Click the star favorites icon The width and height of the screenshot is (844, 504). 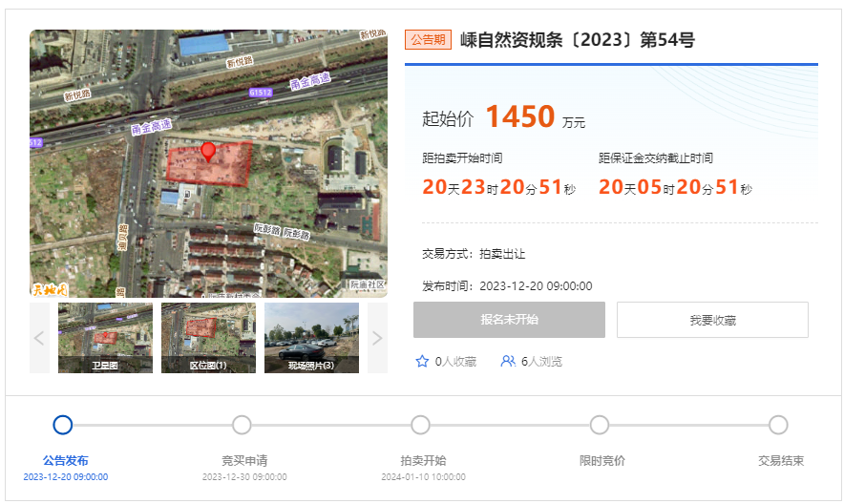pos(422,362)
